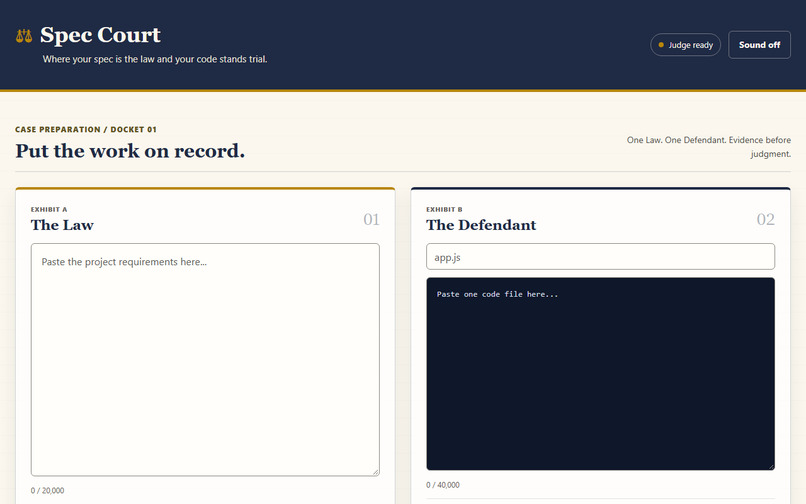Grab the resize handle of The Law textarea
This screenshot has height=504, width=806.
[x=376, y=472]
